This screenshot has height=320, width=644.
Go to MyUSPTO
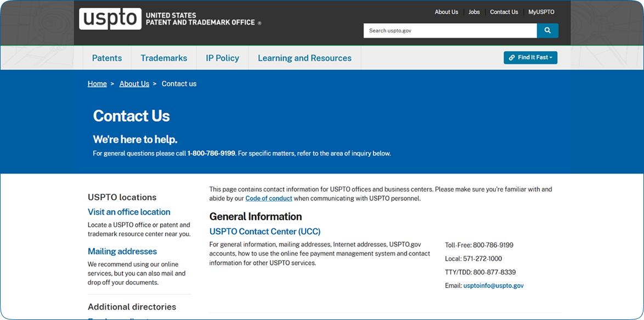pos(541,12)
